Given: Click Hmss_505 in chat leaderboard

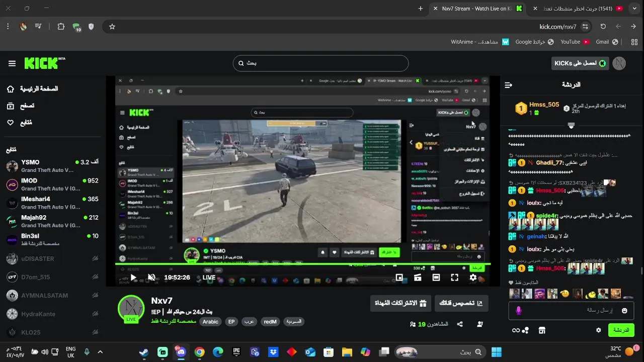Looking at the screenshot, I should click(x=544, y=105).
